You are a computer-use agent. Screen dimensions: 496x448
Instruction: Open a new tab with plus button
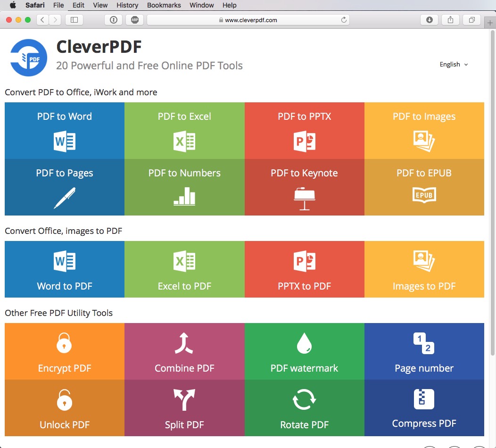pyautogui.click(x=490, y=23)
